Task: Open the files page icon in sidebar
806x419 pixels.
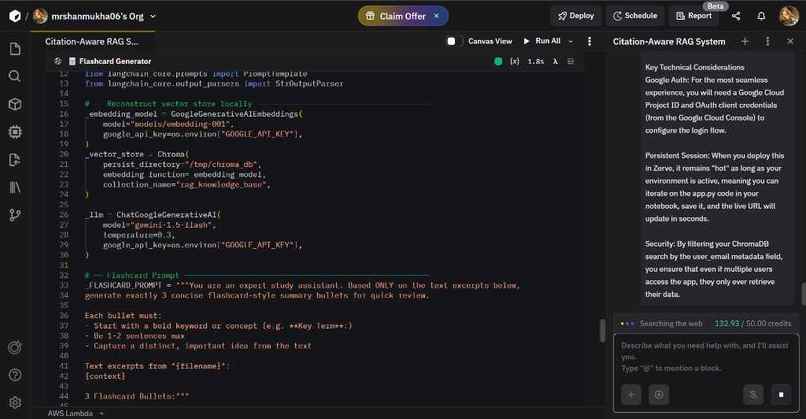Action: coord(15,49)
